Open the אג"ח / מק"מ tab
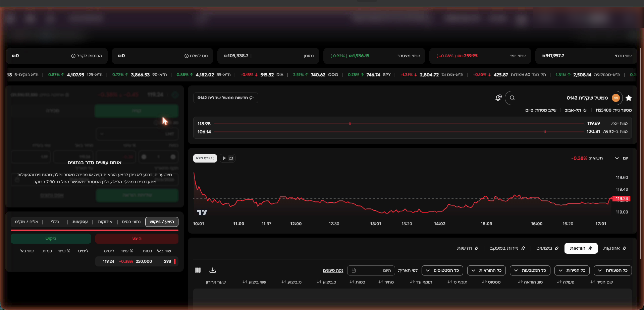Image resolution: width=644 pixels, height=310 pixels. click(x=26, y=222)
